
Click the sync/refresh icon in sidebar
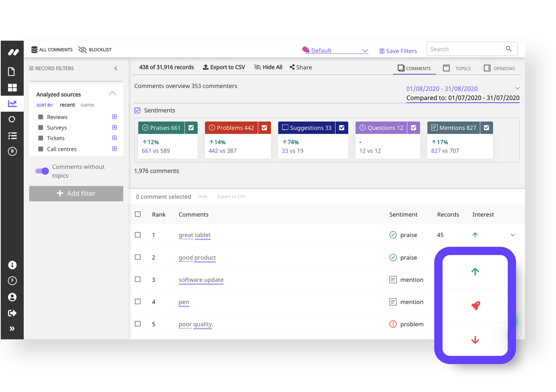[x=12, y=119]
